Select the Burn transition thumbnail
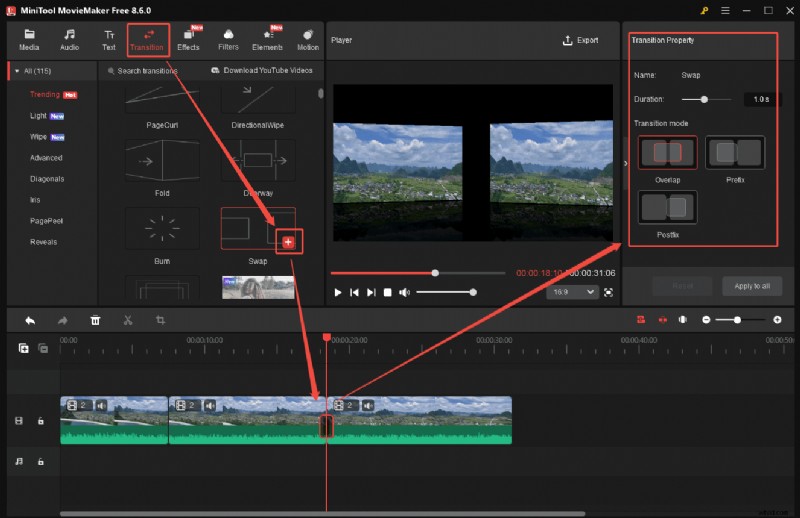800x518 pixels. 162,228
